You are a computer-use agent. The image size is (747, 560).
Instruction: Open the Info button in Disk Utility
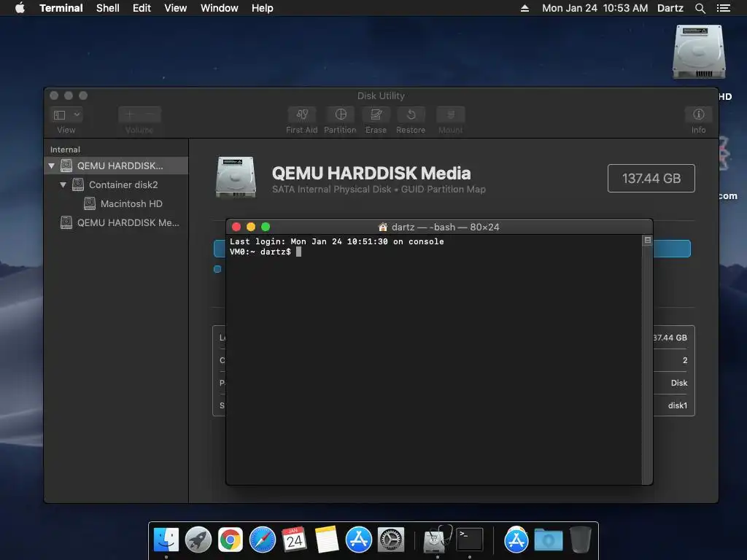(698, 114)
